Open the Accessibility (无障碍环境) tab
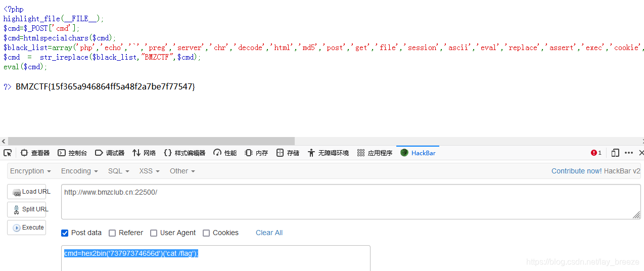 (328, 153)
